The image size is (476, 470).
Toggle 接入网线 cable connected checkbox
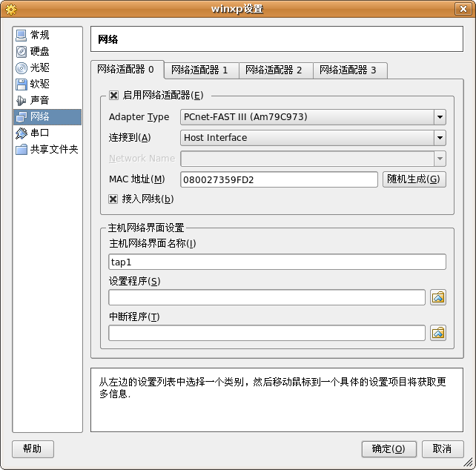click(113, 199)
